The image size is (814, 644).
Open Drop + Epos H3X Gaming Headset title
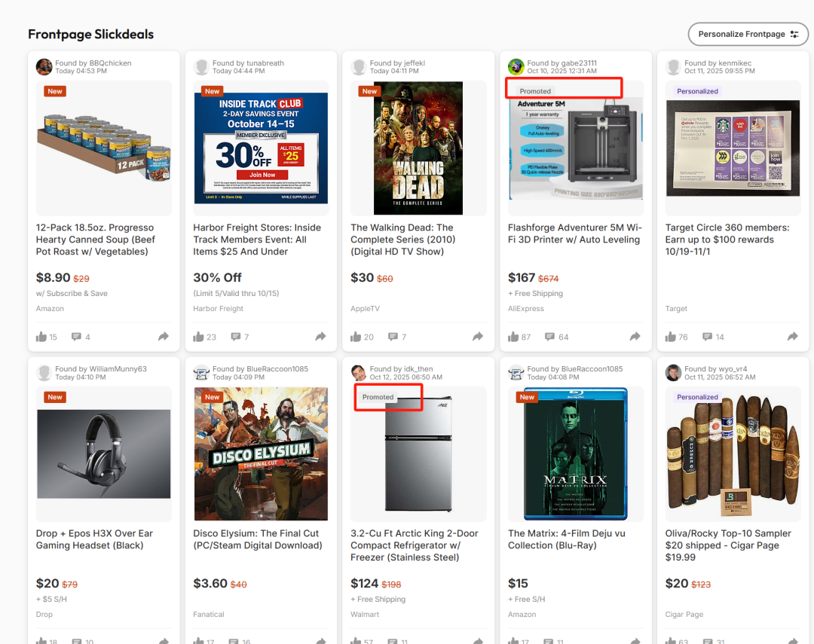point(94,539)
